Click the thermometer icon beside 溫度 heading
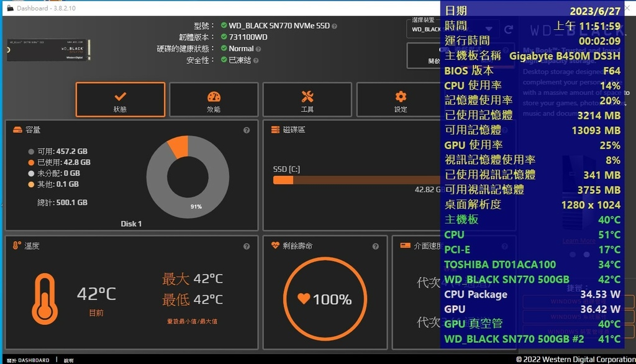This screenshot has width=636, height=364. 17,245
